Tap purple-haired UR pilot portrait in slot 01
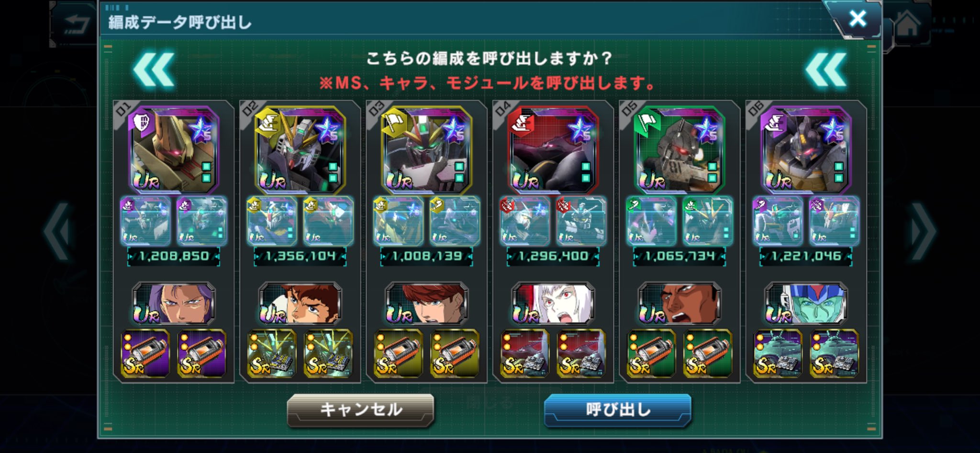The width and height of the screenshot is (980, 453). tap(173, 304)
